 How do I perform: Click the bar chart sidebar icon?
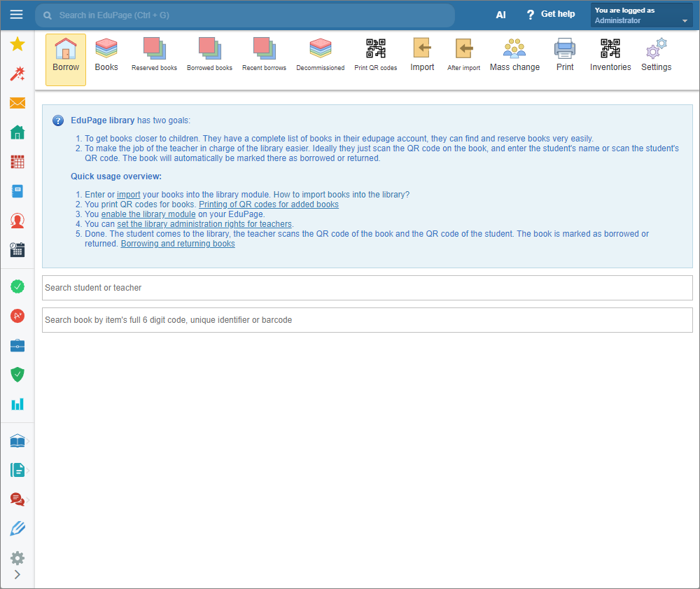coord(17,404)
